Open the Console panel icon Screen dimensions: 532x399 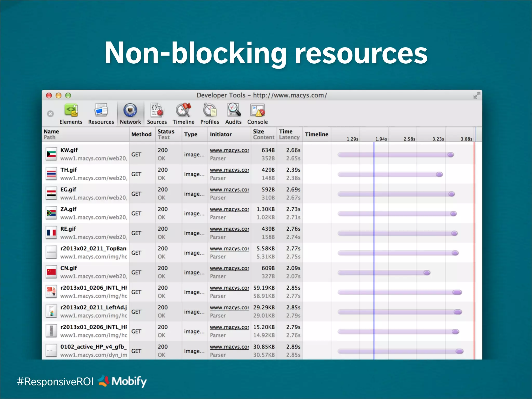257,114
